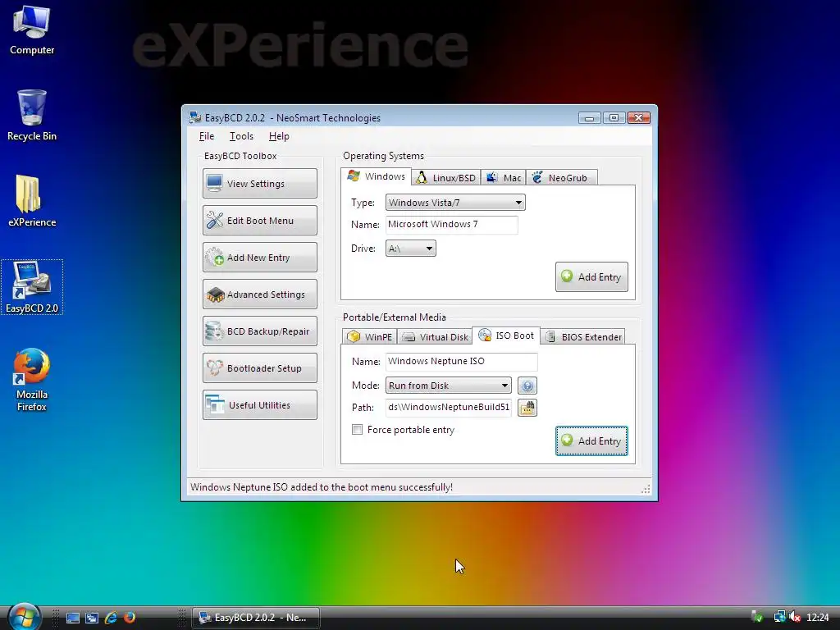Close the EasyBCD window
The width and height of the screenshot is (840, 630).
[638, 117]
